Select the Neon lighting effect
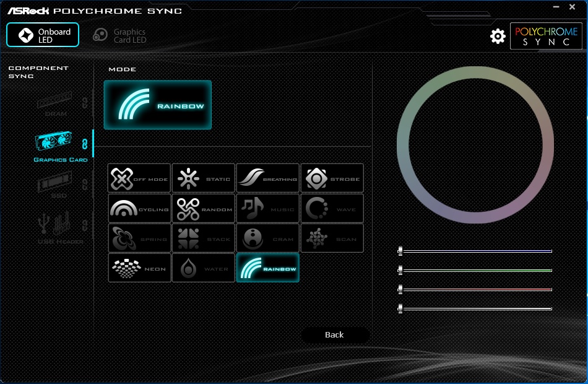 (x=139, y=269)
